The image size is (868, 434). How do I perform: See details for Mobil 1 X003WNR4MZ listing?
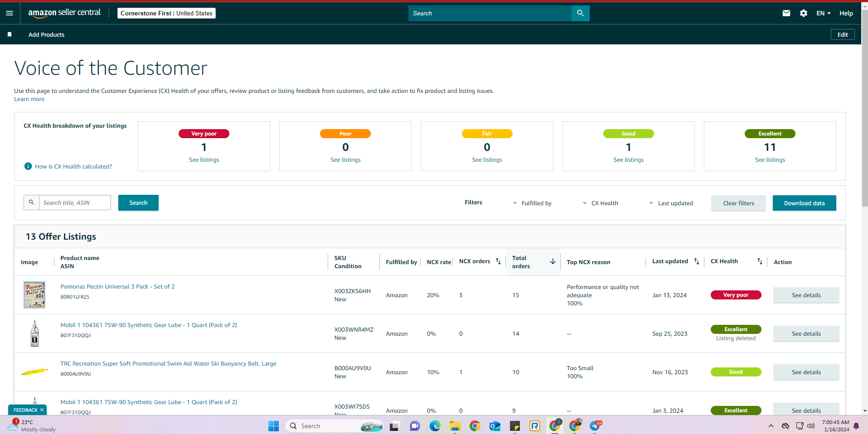point(806,333)
